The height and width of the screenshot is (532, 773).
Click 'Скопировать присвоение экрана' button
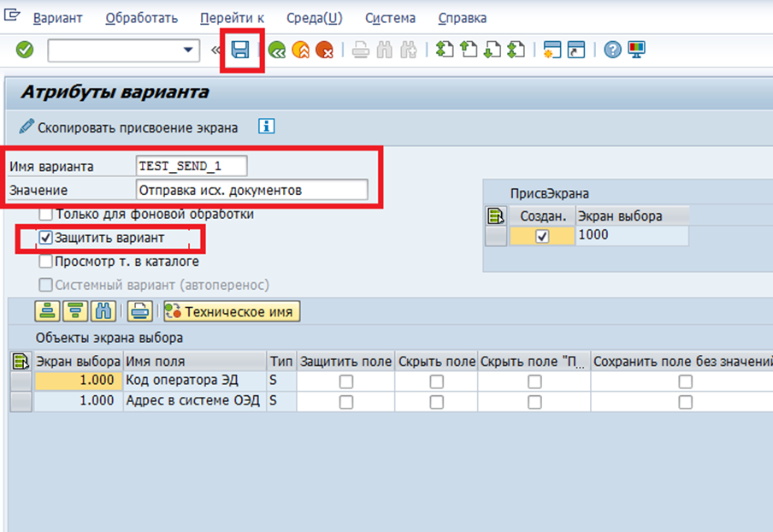click(x=128, y=127)
